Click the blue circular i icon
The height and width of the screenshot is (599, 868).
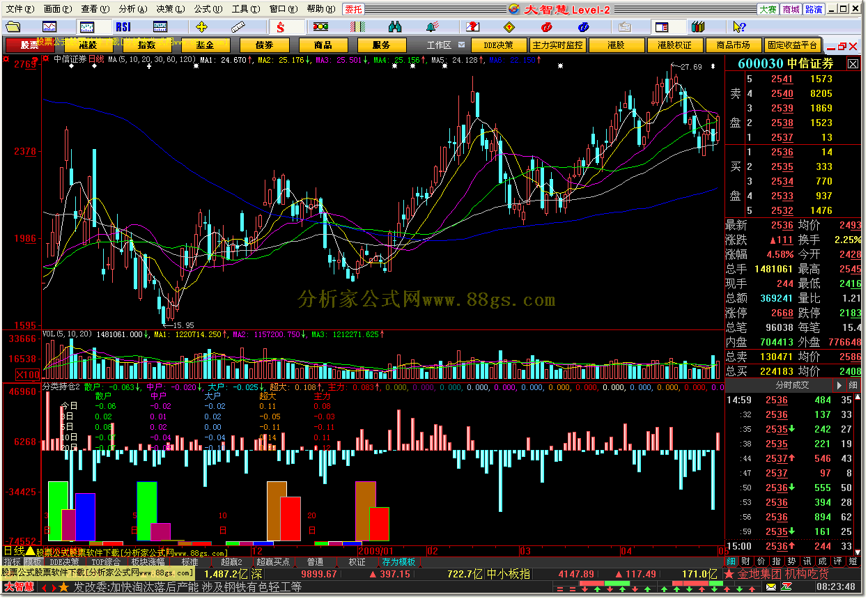coord(584,27)
